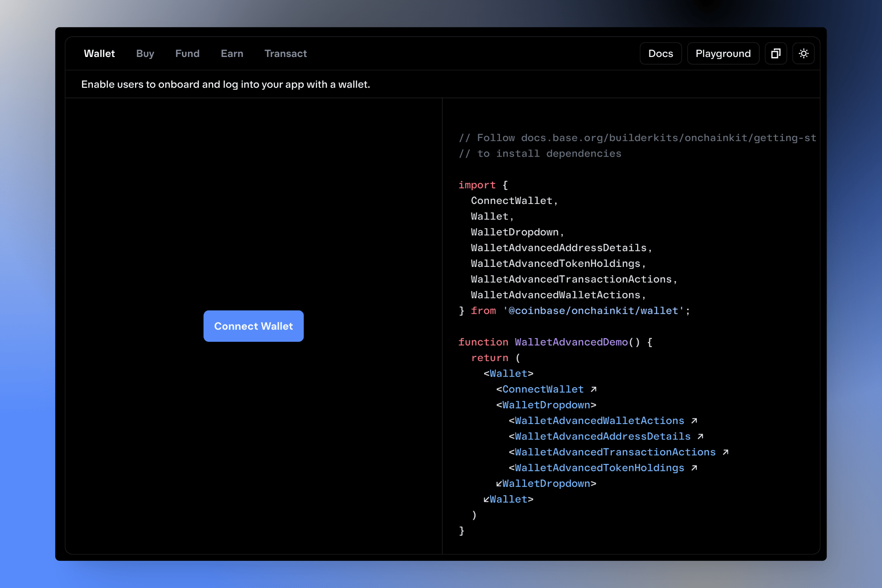Open WalletAdvancedWalletActions external link arrow

tap(694, 420)
